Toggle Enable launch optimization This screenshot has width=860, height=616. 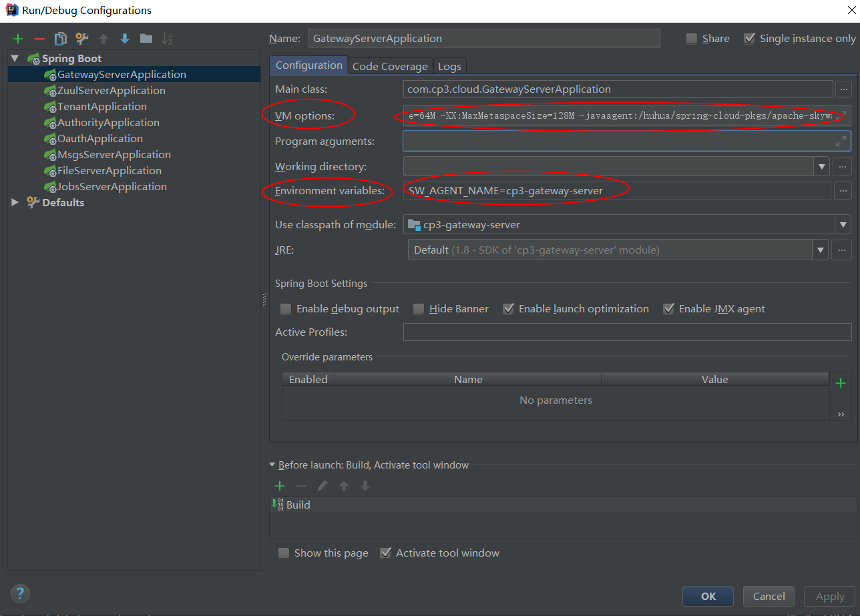tap(508, 309)
